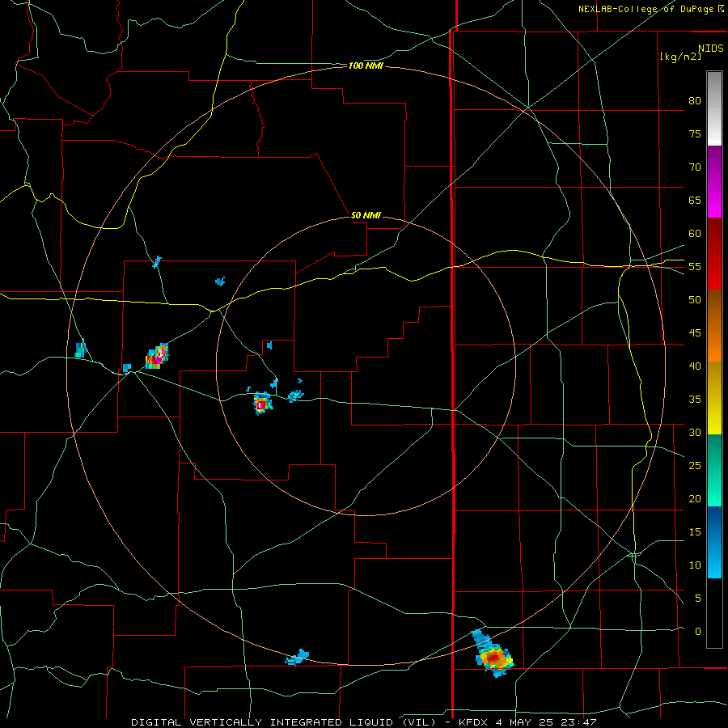Click the 5 value on the color scale
The height and width of the screenshot is (728, 728).
tap(698, 599)
